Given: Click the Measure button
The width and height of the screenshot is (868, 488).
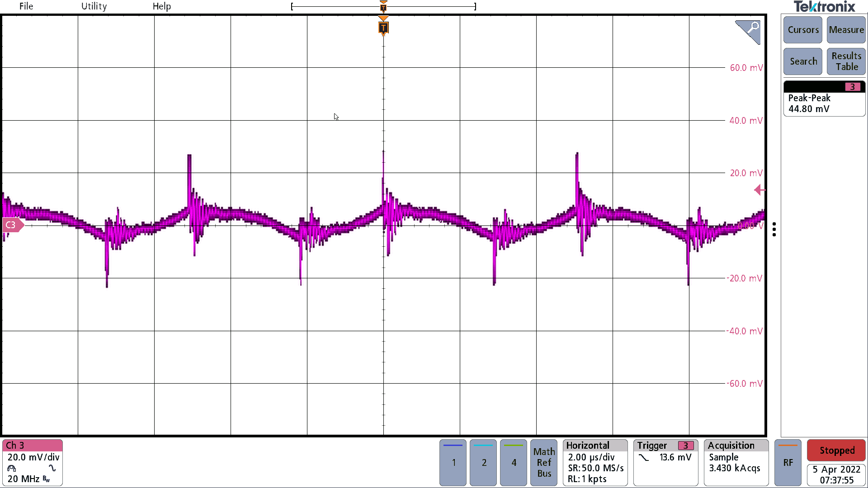Looking at the screenshot, I should [846, 30].
